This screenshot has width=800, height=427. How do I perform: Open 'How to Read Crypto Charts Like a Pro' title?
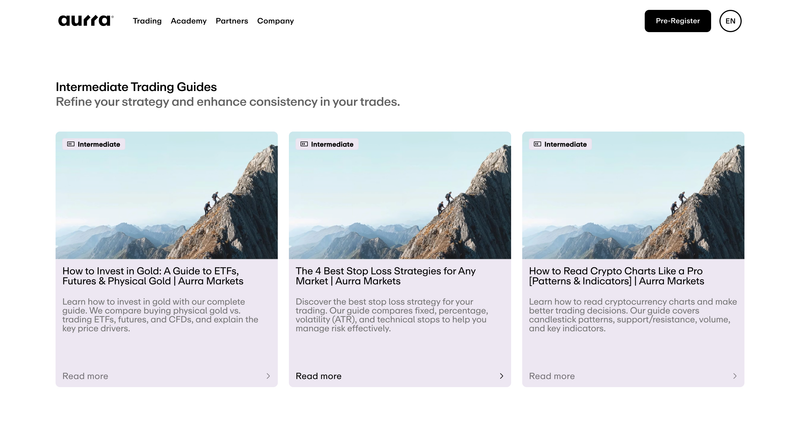pos(616,276)
